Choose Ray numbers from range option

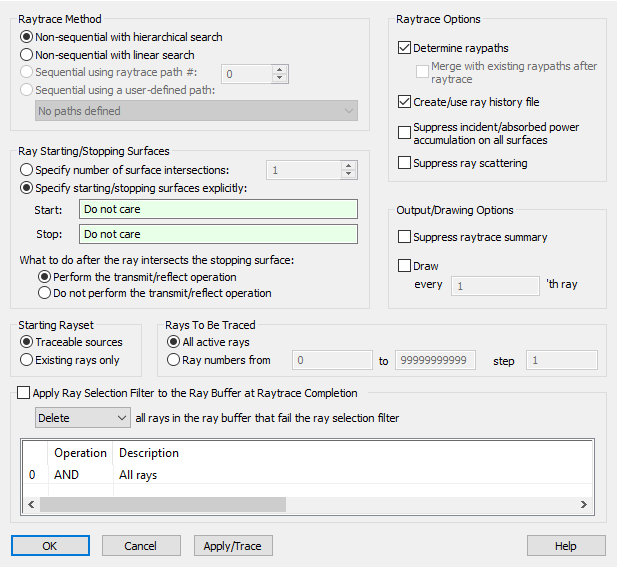coord(174,360)
